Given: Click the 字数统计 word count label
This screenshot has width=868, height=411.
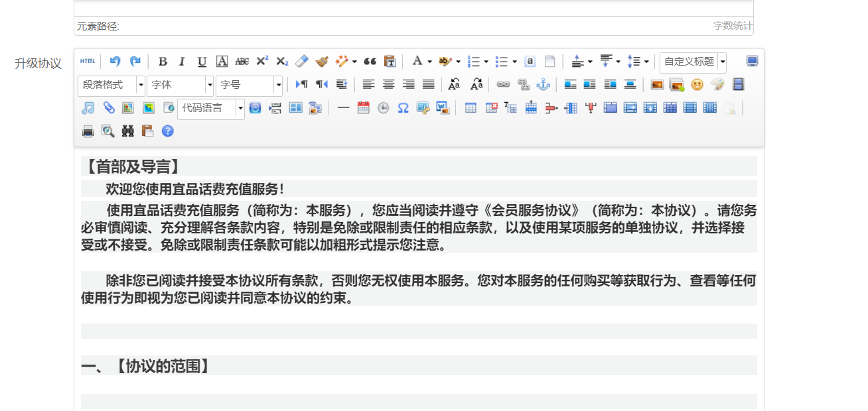Looking at the screenshot, I should [733, 26].
